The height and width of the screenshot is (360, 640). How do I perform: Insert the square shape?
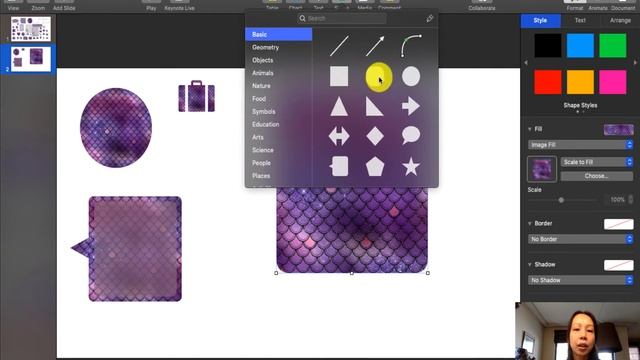click(x=339, y=76)
